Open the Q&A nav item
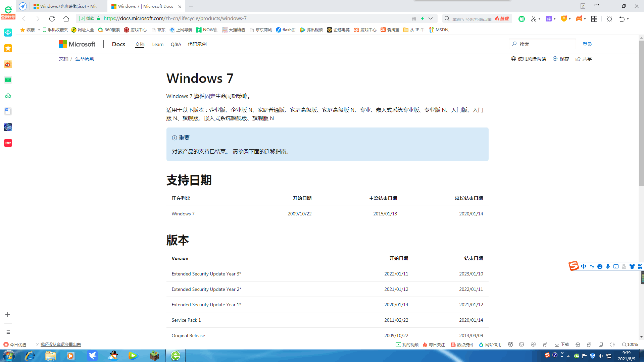Image resolution: width=644 pixels, height=362 pixels. [x=176, y=44]
